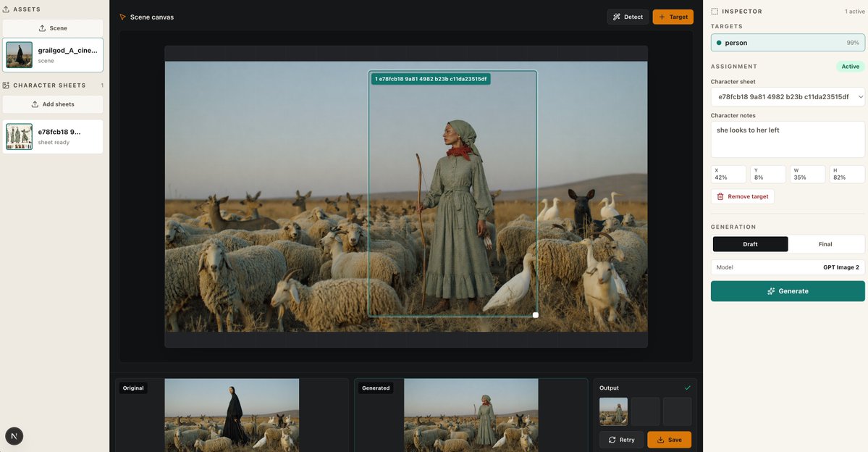Click the trash icon in Remove target
This screenshot has width=868, height=452.
tap(720, 196)
